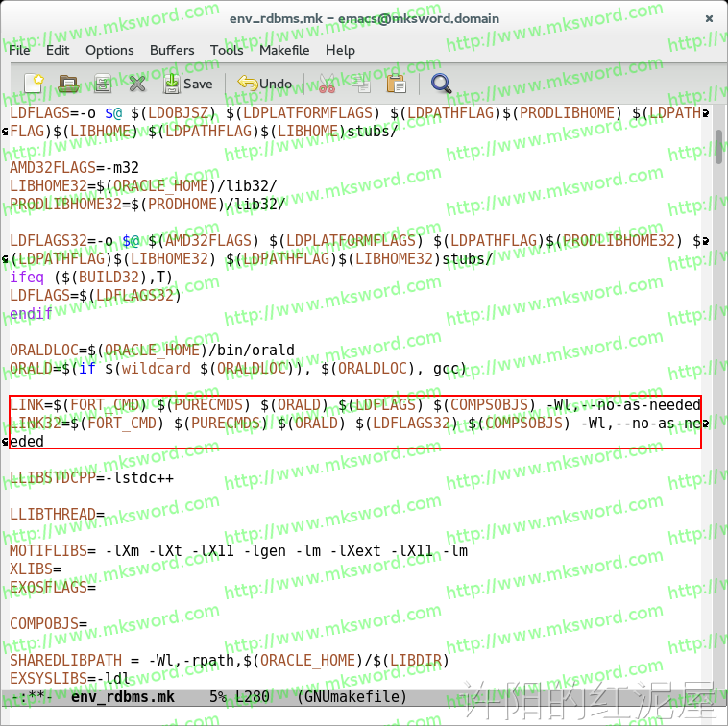Place cursor on AMD32FLAGS=-m32 line
Viewport: 728px width, 726px height.
click(x=74, y=167)
